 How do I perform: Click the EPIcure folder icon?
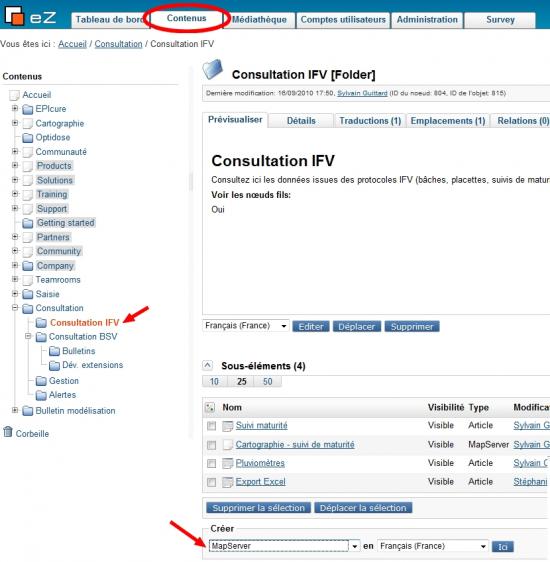pos(28,109)
